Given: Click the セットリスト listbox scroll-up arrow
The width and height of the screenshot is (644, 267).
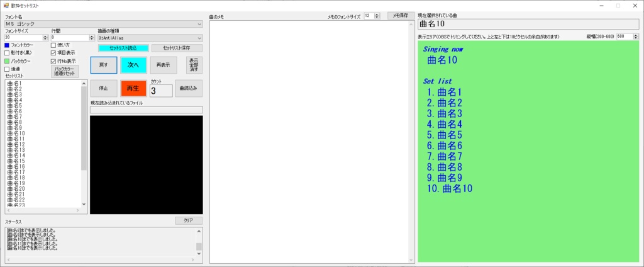Looking at the screenshot, I should pos(84,82).
